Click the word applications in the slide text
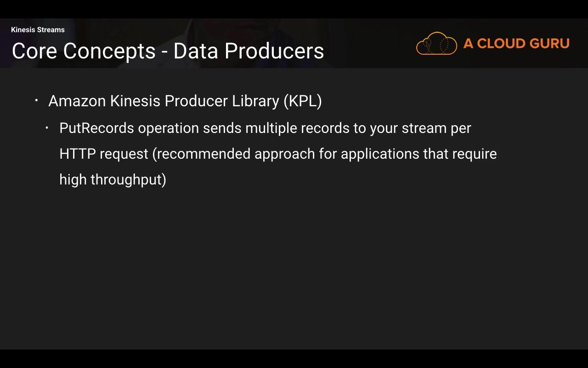Image resolution: width=588 pixels, height=368 pixels. (380, 154)
